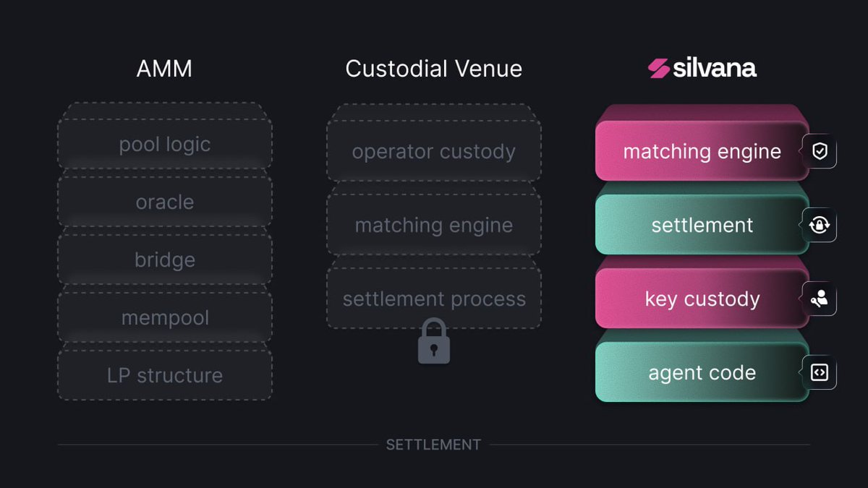Click the shield icon beside matching engine
Image resolution: width=868 pixels, height=488 pixels.
tap(820, 151)
